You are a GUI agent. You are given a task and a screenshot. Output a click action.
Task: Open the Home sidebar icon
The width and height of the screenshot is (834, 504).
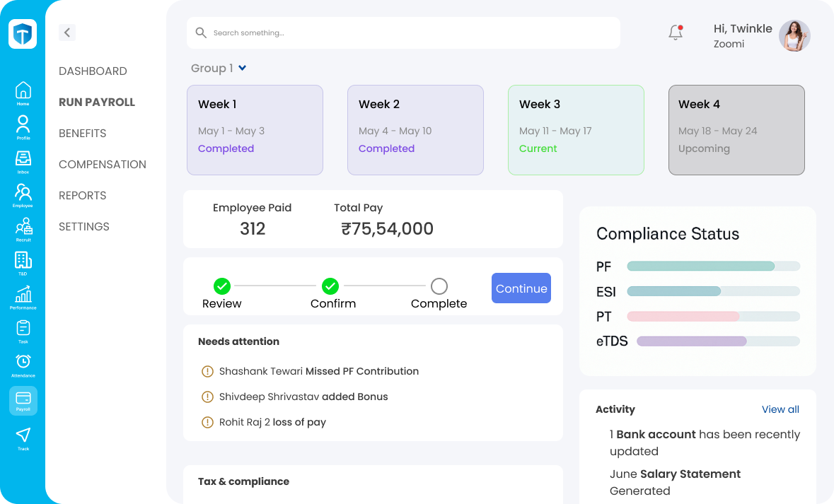click(x=23, y=90)
